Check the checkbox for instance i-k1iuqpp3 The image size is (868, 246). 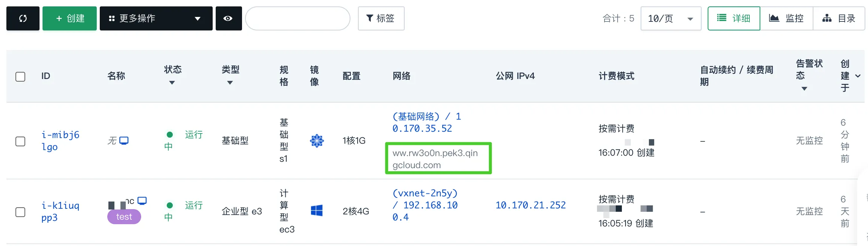pos(20,212)
